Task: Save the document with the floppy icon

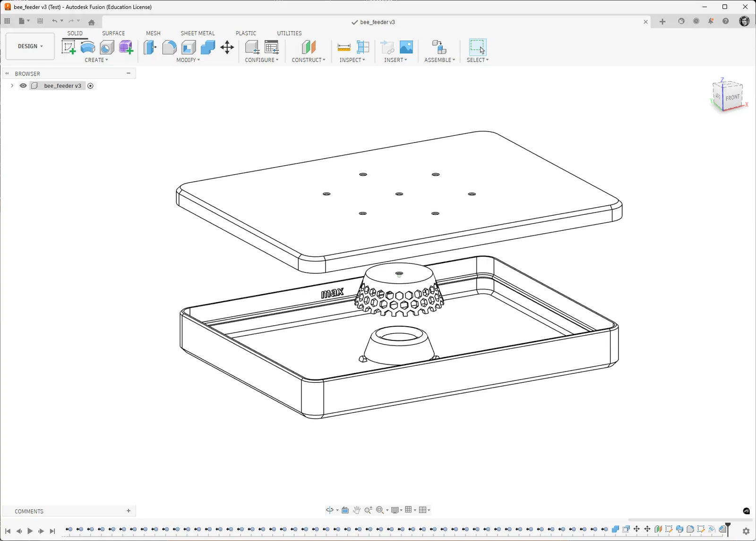Action: 40,21
